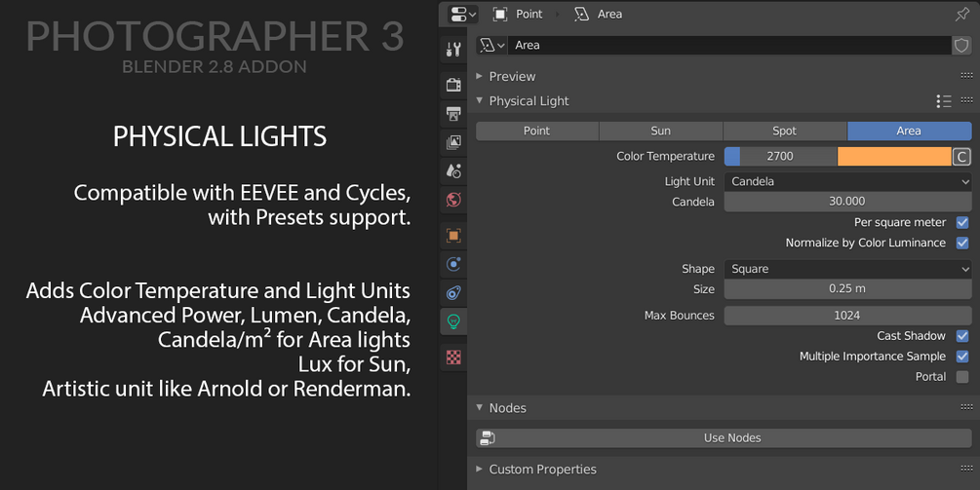Click the pin icon in properties header

[962, 14]
